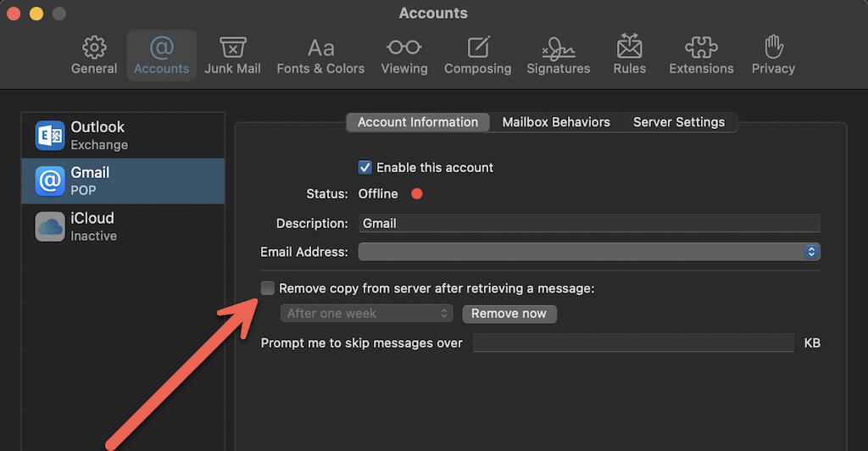Open Extensions puzzle-piece icon
The width and height of the screenshot is (868, 451).
click(701, 47)
